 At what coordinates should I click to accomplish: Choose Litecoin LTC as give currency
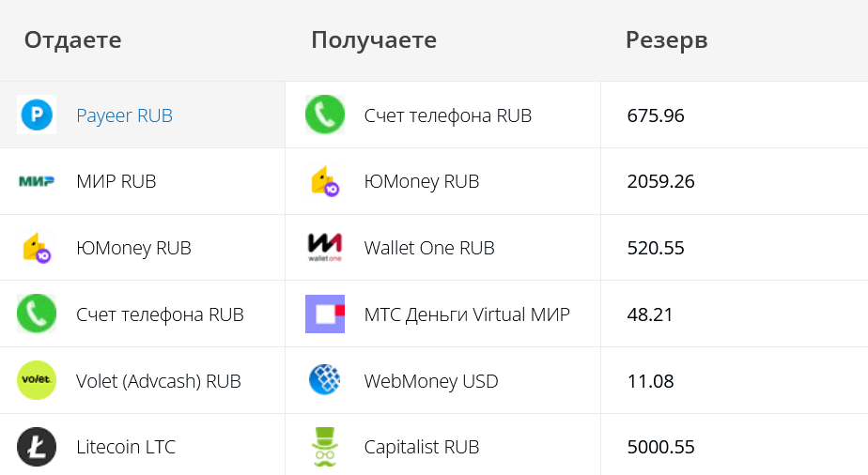click(126, 447)
